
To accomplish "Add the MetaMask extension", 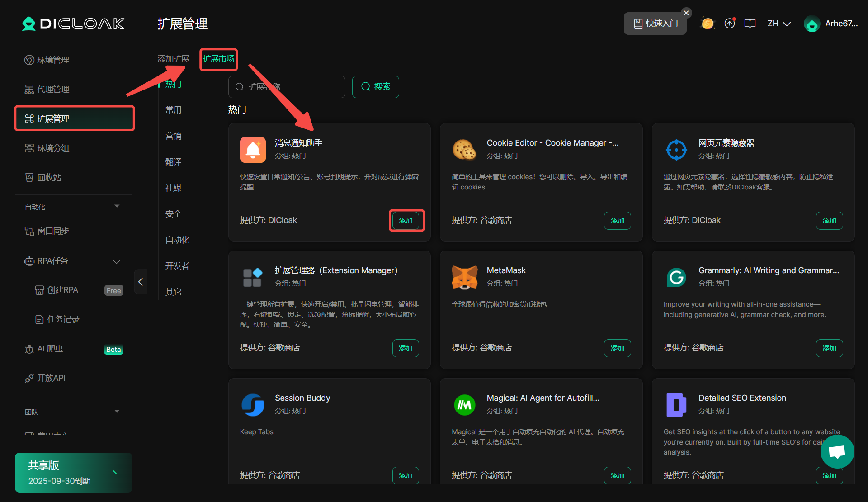I will 618,348.
